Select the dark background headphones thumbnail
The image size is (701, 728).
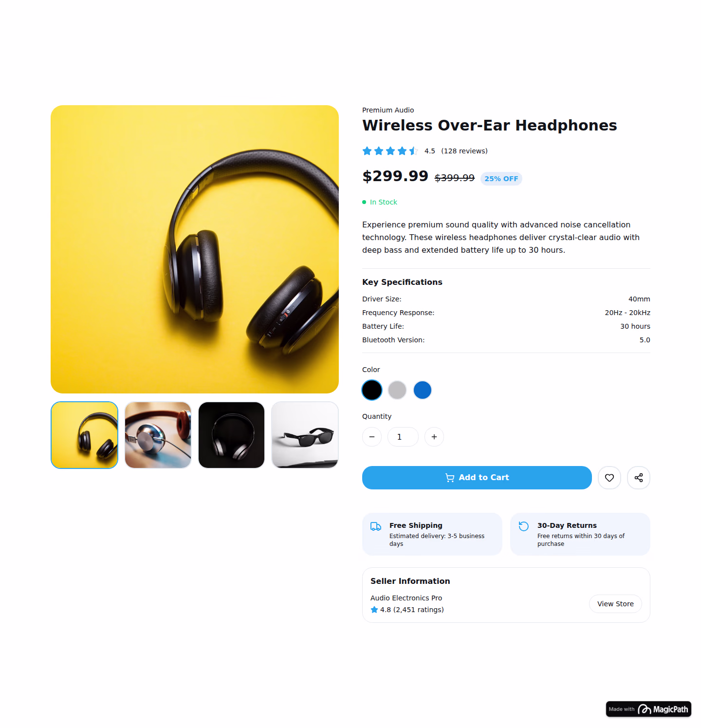pos(232,435)
